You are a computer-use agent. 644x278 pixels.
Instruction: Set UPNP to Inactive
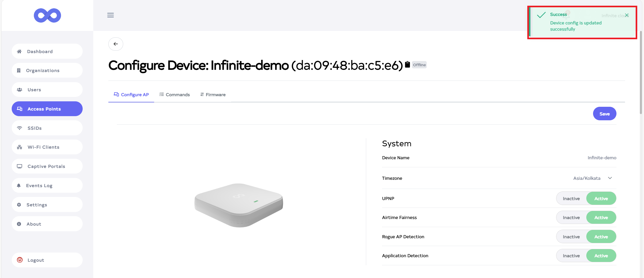pos(571,198)
